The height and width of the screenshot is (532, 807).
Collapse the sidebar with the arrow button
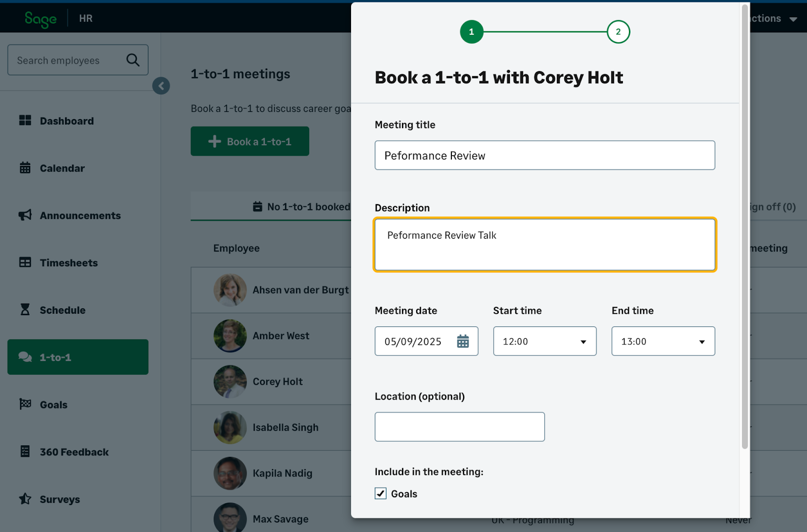[161, 86]
